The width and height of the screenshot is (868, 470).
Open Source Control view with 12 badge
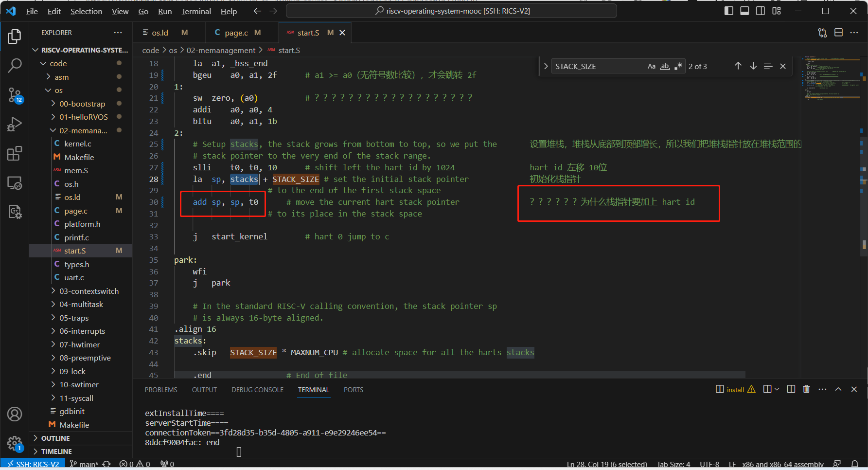15,95
